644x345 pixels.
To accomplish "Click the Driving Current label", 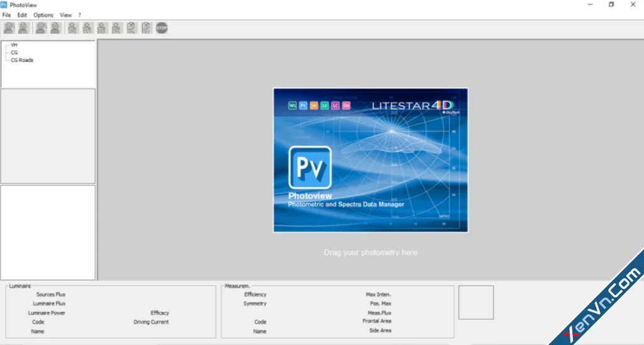I will [151, 322].
